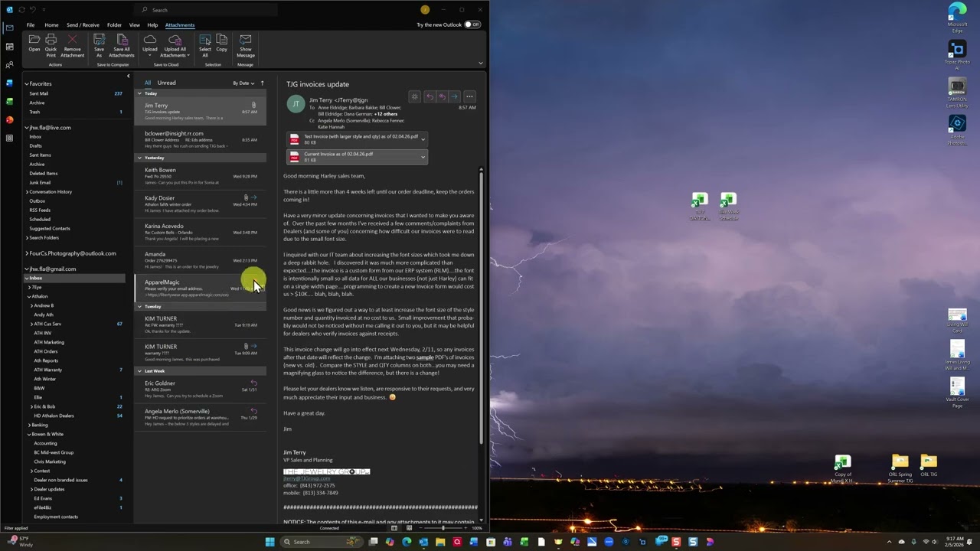Click Show Message in the ribbon
This screenshot has width=980, height=551.
tap(245, 46)
